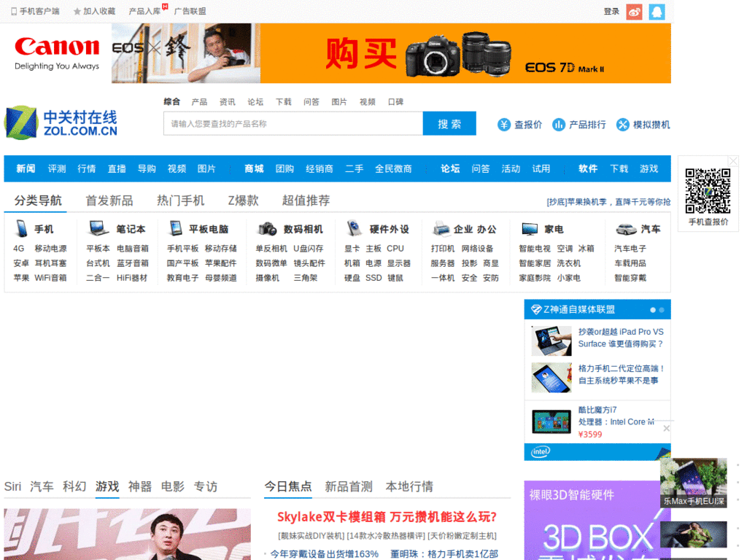Select the 手机 phone category icon

(22, 229)
